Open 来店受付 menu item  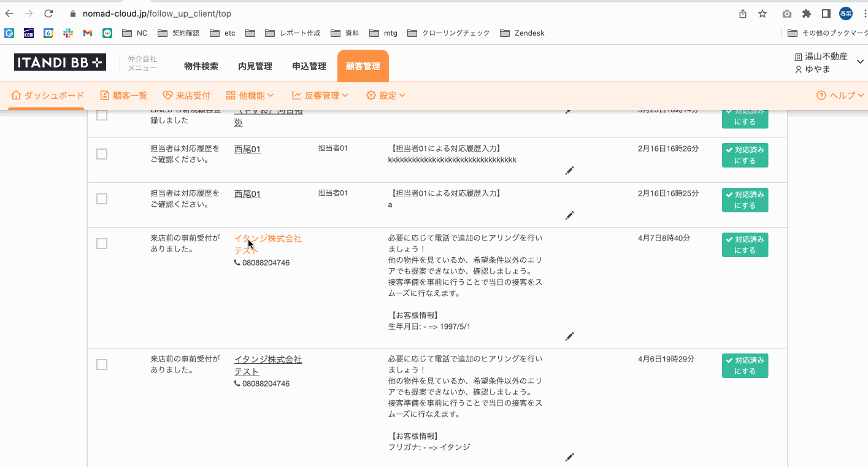pyautogui.click(x=186, y=96)
